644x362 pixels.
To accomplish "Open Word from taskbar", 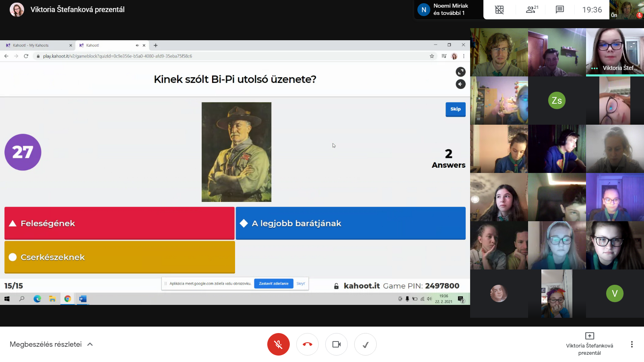I will tap(83, 299).
